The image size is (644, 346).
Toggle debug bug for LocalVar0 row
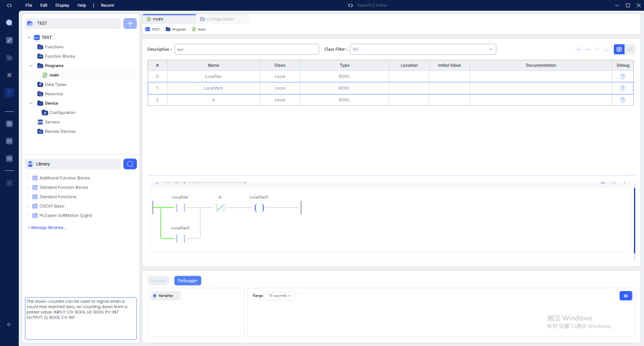click(623, 89)
